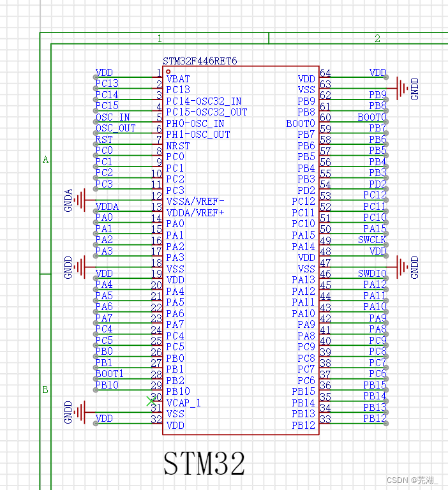Screen dimensions: 448x490
Task: Select the OSC_IN net label
Action: (112, 117)
